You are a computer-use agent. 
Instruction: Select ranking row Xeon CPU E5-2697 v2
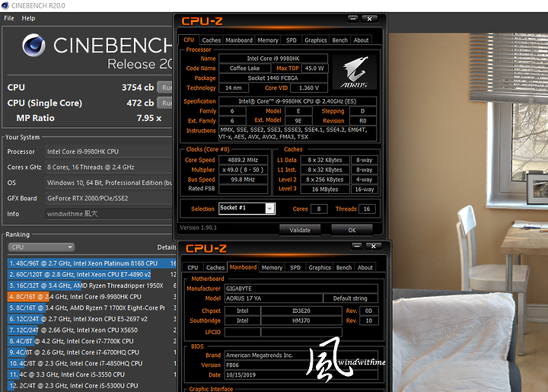[91, 319]
